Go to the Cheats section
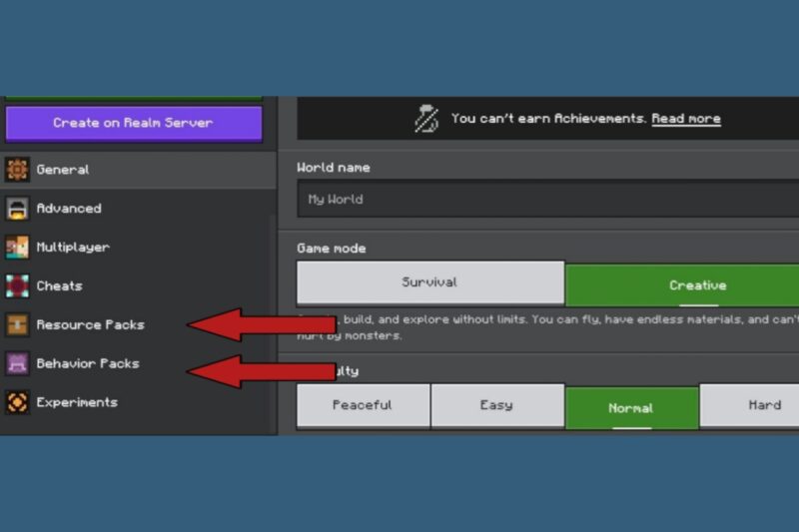The width and height of the screenshot is (799, 532). pyautogui.click(x=138, y=286)
